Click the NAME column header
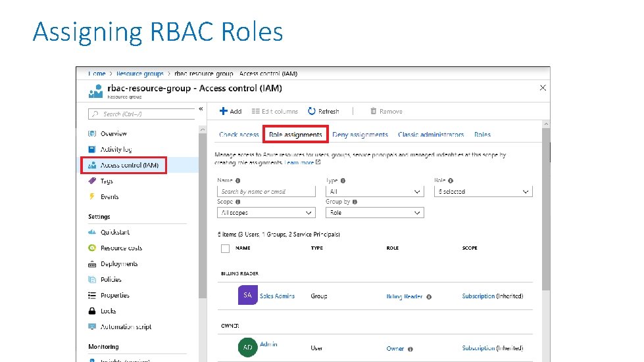The height and width of the screenshot is (362, 644). point(243,248)
